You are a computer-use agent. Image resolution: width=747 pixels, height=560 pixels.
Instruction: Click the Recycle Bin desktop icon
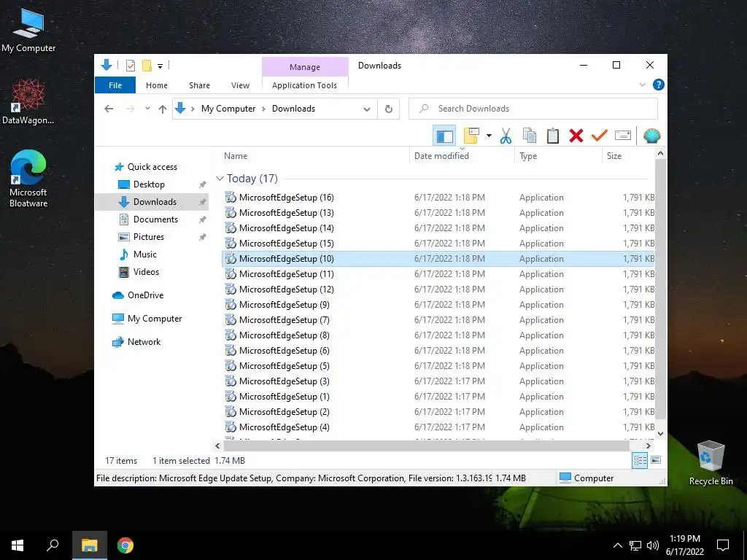tap(711, 463)
